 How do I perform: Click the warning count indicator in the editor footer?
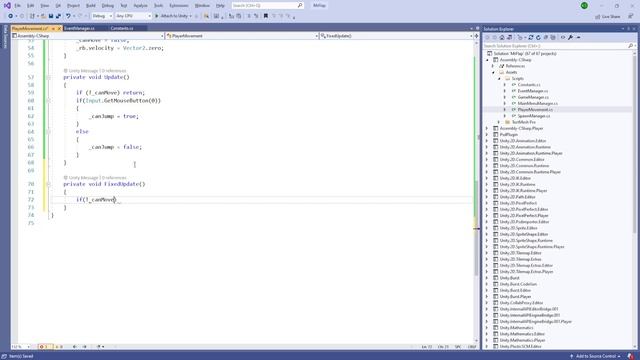(x=59, y=347)
